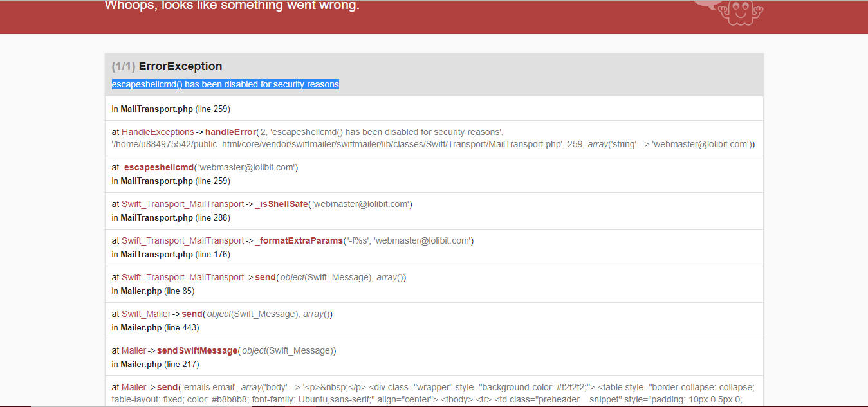Click Mailer.php line 85 file reference
The height and width of the screenshot is (407, 868).
pyautogui.click(x=141, y=291)
